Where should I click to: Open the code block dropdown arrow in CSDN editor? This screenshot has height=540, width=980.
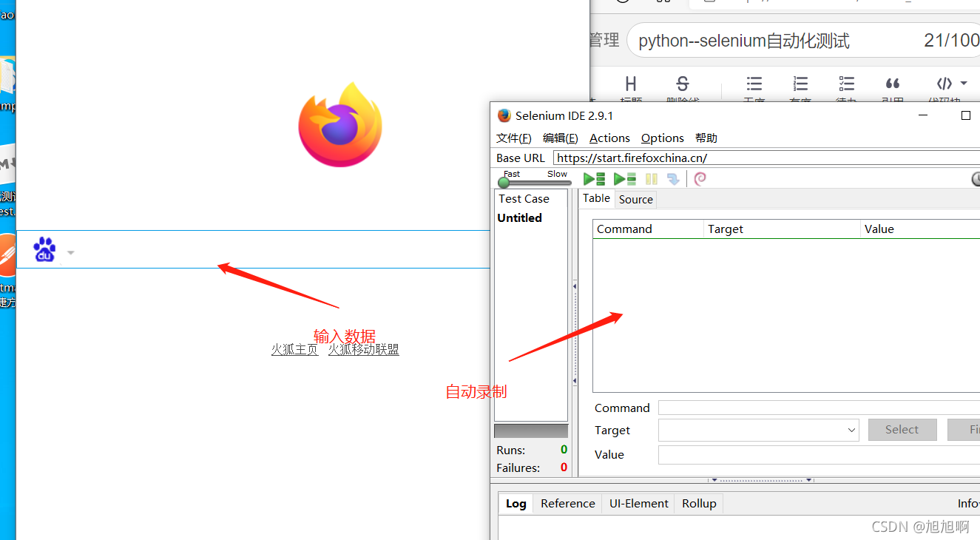964,84
